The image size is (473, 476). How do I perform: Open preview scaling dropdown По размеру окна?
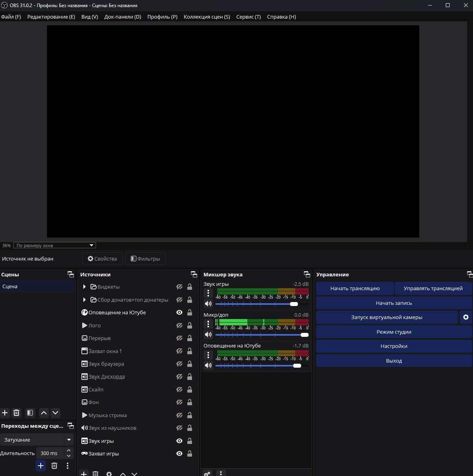click(55, 245)
